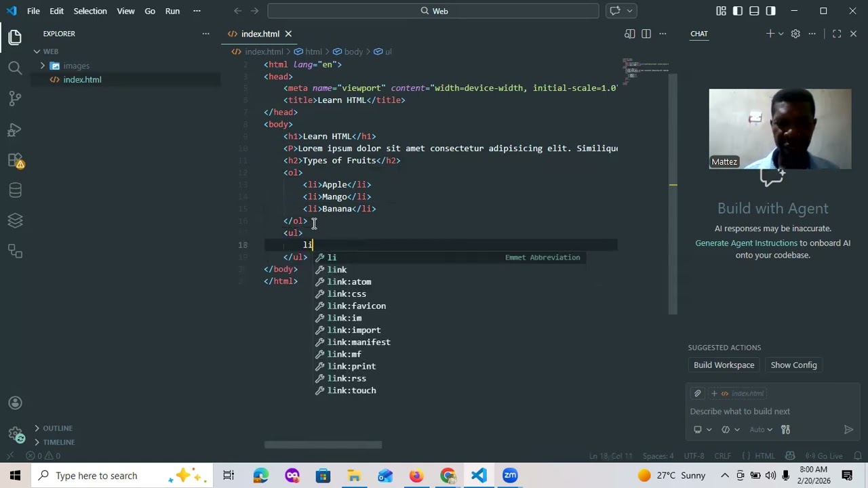This screenshot has width=868, height=488.
Task: Expand the OUTLINE section
Action: point(58,428)
